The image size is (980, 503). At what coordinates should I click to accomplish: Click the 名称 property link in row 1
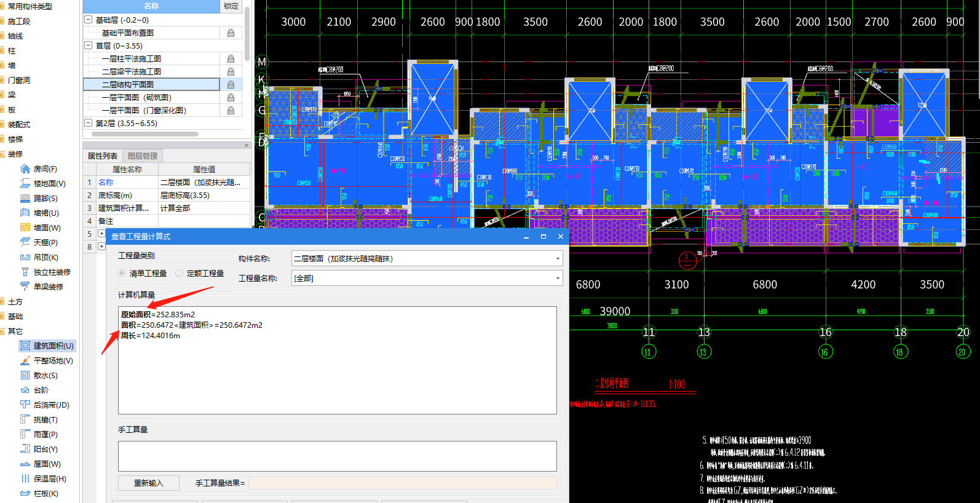pyautogui.click(x=106, y=182)
